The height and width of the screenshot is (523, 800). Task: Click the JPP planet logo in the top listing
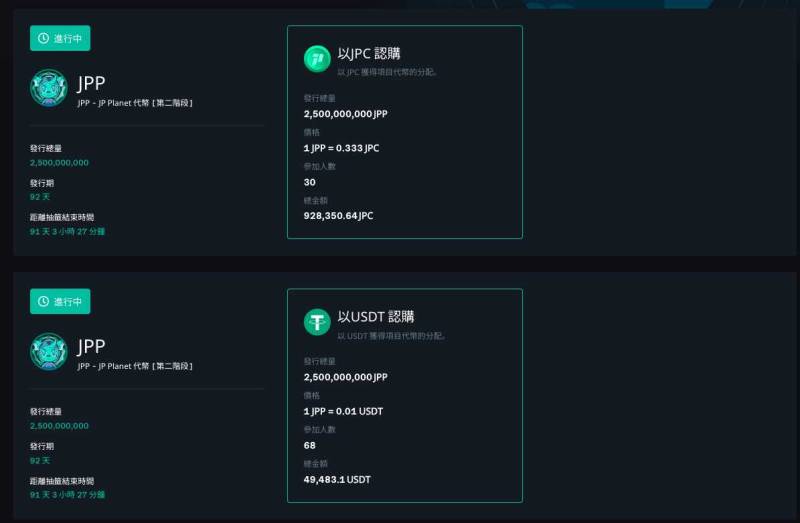pos(48,88)
